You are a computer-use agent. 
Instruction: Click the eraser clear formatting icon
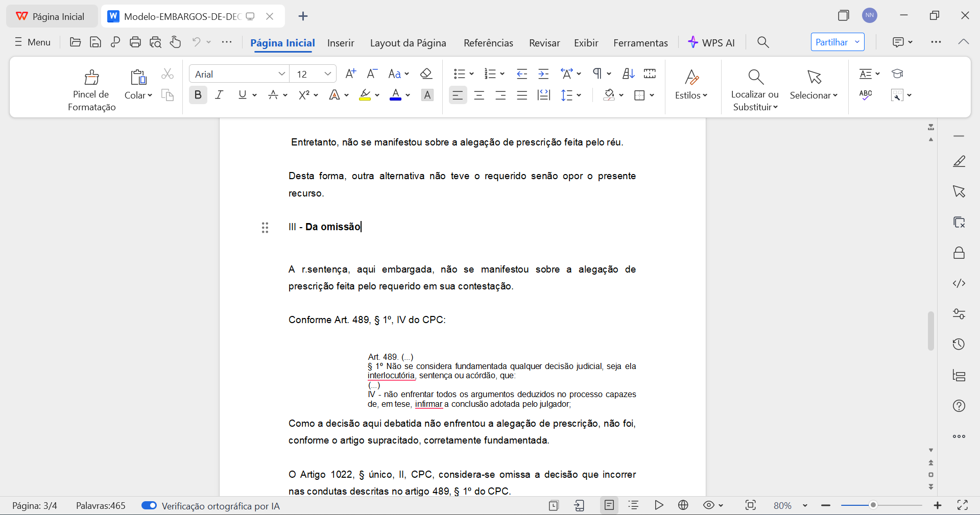[426, 74]
